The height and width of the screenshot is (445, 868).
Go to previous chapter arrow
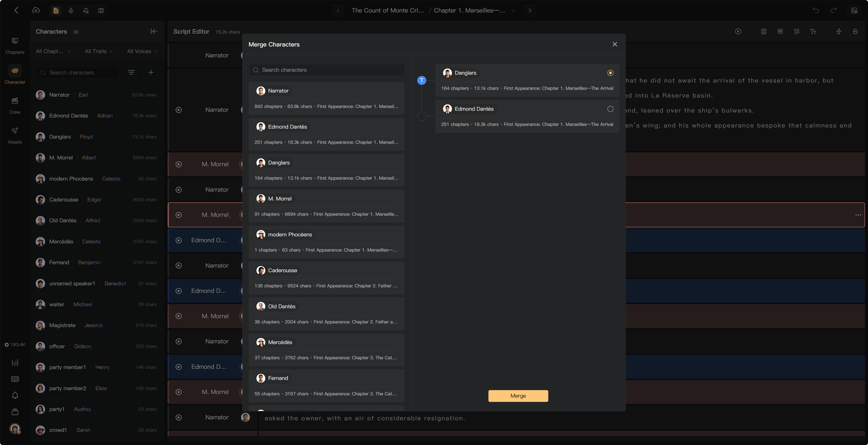coord(338,10)
